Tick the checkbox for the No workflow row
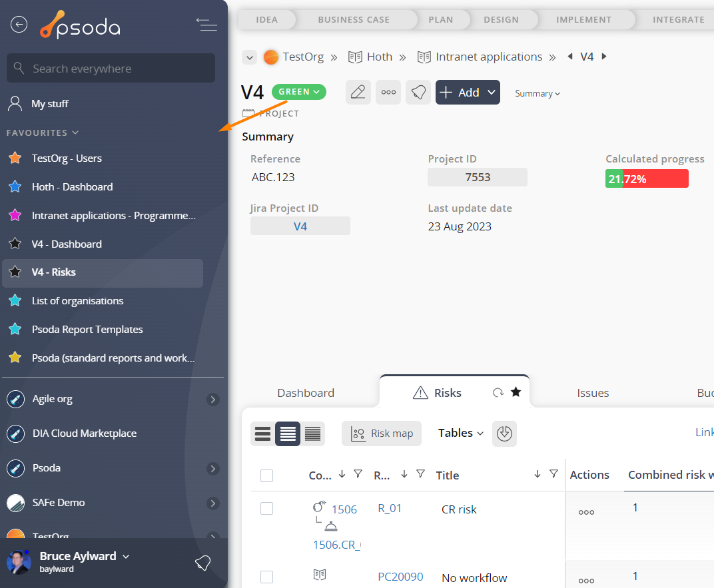 pos(266,577)
